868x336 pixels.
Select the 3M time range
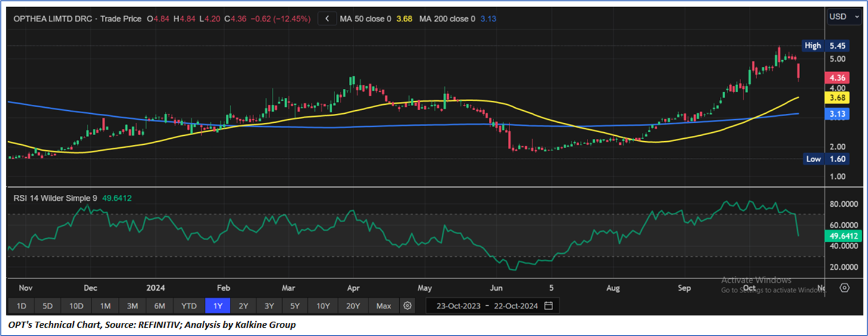[132, 306]
